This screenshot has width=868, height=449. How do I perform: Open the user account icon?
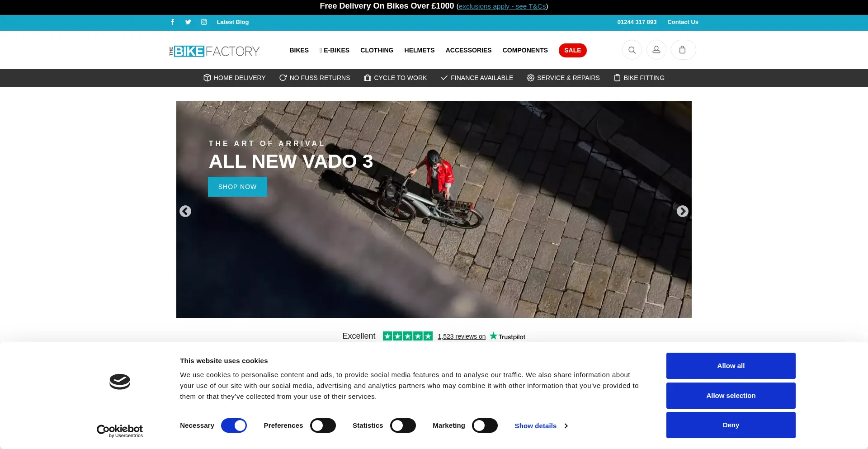656,50
